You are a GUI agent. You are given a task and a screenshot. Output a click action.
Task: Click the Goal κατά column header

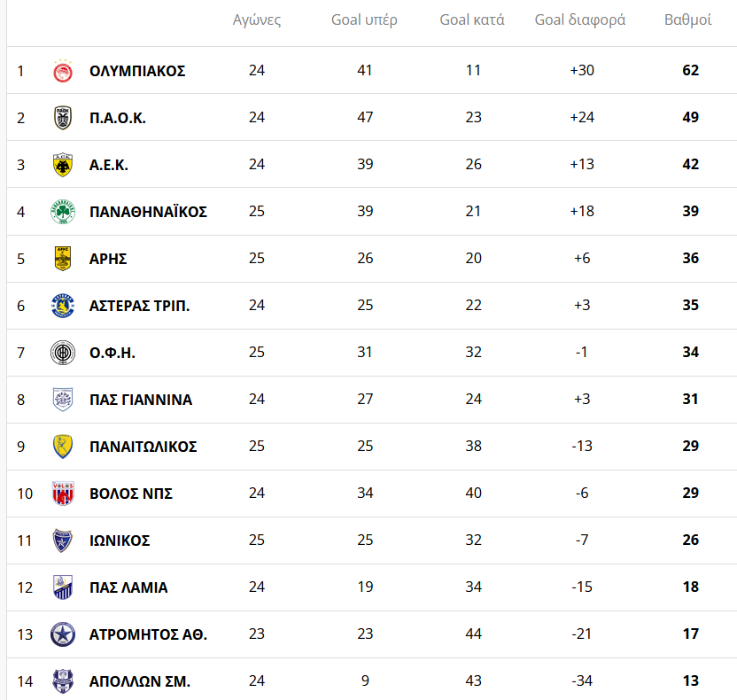(472, 20)
